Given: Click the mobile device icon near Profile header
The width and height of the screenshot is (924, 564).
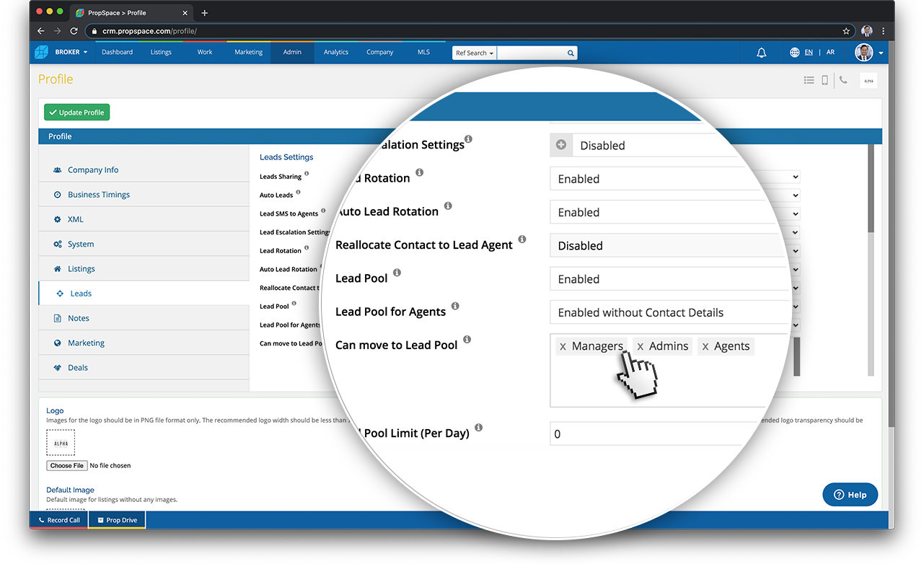Looking at the screenshot, I should (x=825, y=80).
